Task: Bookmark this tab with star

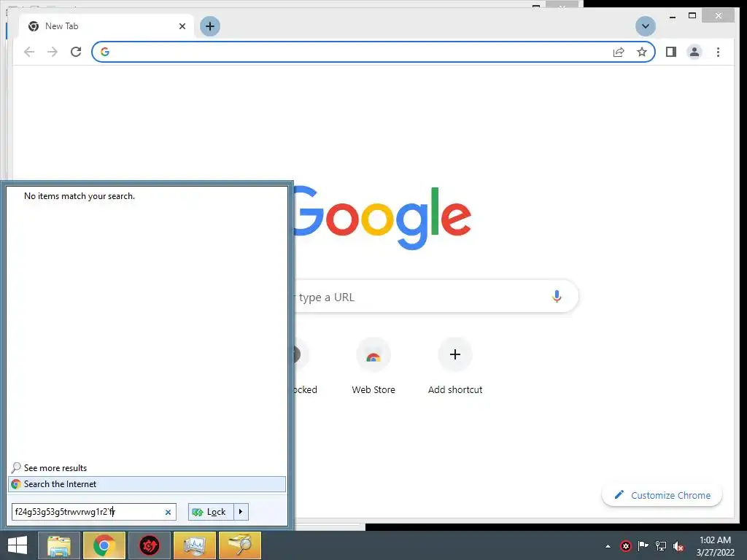Action: 642,52
